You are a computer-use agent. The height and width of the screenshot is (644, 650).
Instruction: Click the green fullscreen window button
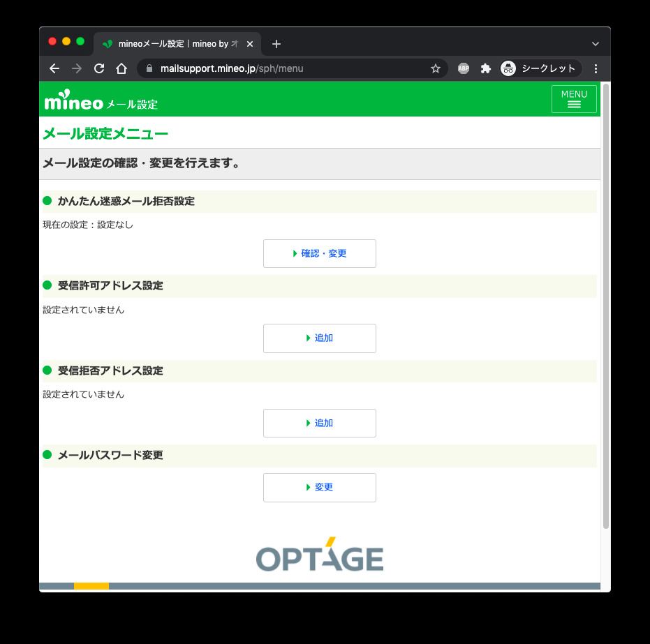(x=80, y=41)
